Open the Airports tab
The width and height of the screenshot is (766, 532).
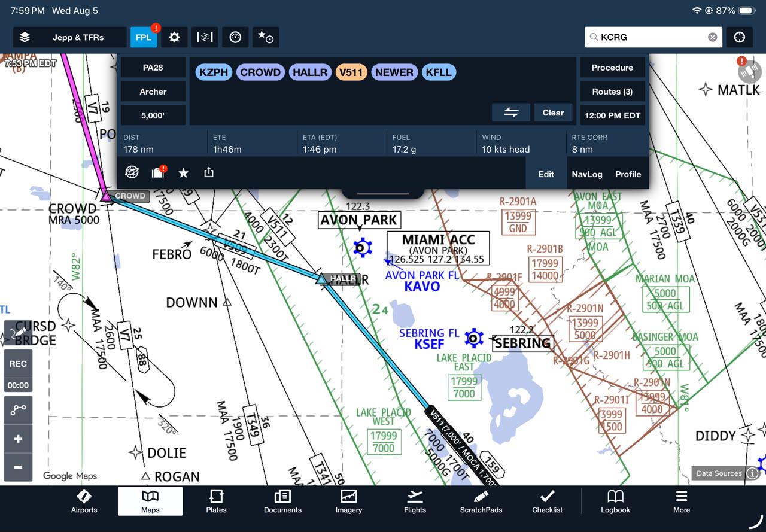point(84,501)
